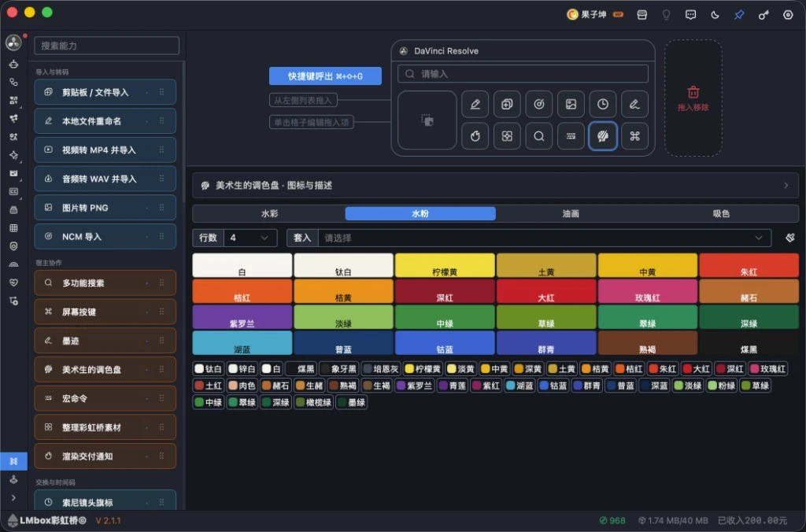Focus the 搜索能力 search field
The height and width of the screenshot is (532, 806).
(106, 46)
